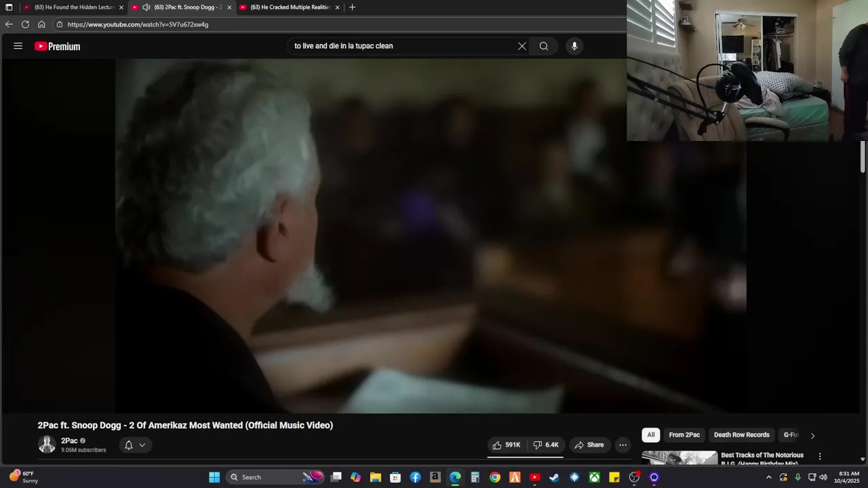Open the 2Pac channel name link

69,441
